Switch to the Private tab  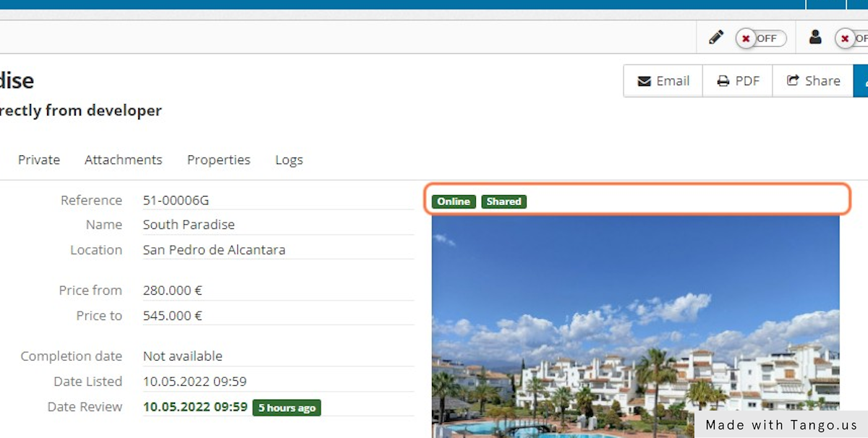(x=39, y=160)
